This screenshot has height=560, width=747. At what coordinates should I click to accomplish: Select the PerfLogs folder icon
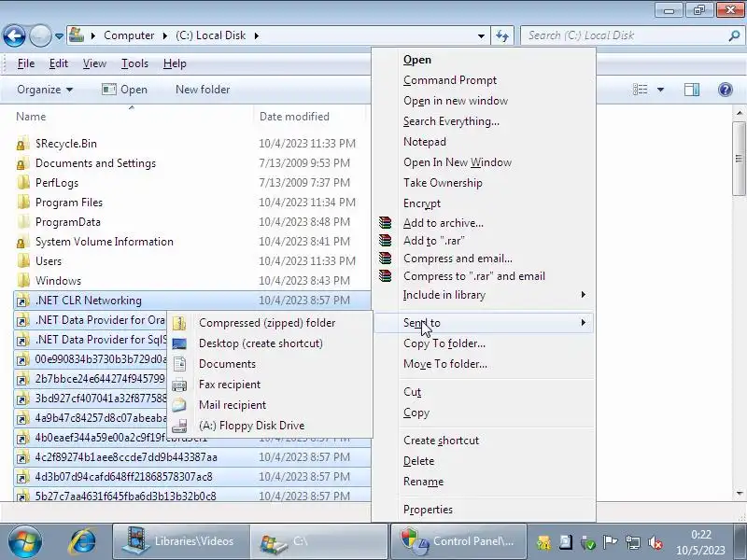click(x=22, y=183)
